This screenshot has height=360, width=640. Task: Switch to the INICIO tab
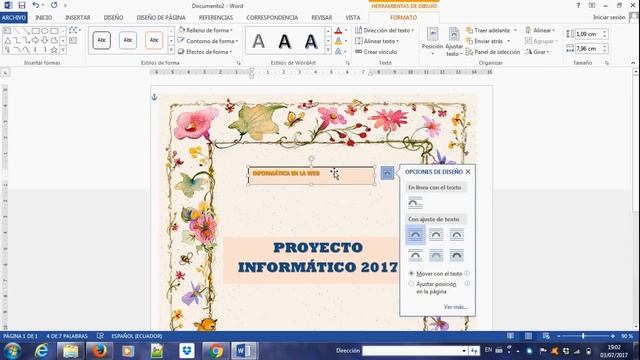click(43, 18)
